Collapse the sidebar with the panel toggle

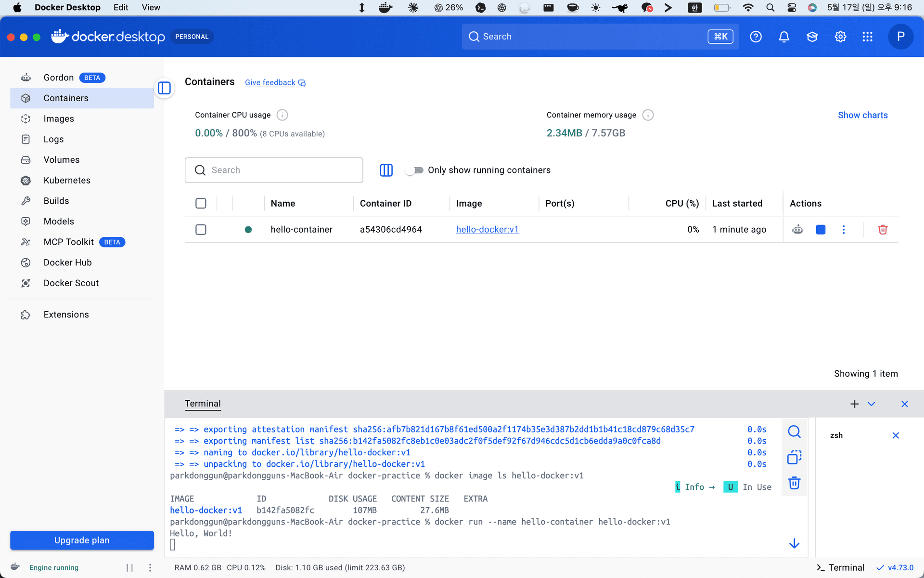click(164, 88)
